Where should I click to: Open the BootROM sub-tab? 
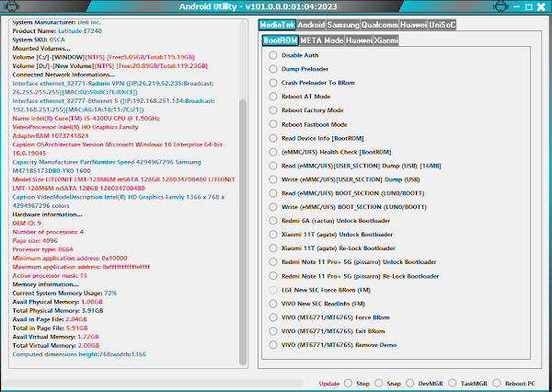pos(281,40)
